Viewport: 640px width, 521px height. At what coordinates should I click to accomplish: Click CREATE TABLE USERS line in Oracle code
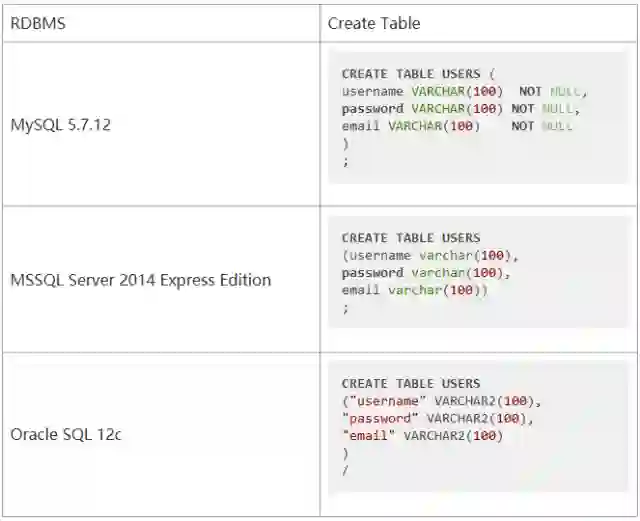pyautogui.click(x=411, y=383)
